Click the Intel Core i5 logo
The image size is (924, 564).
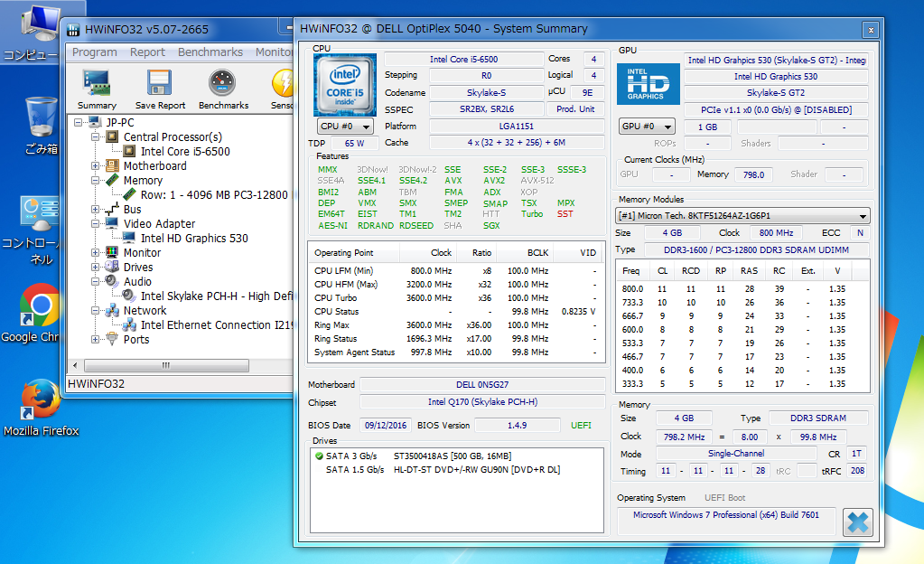pos(344,84)
